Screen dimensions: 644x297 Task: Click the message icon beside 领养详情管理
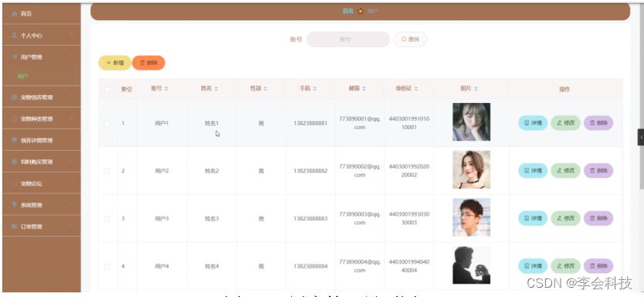point(15,140)
